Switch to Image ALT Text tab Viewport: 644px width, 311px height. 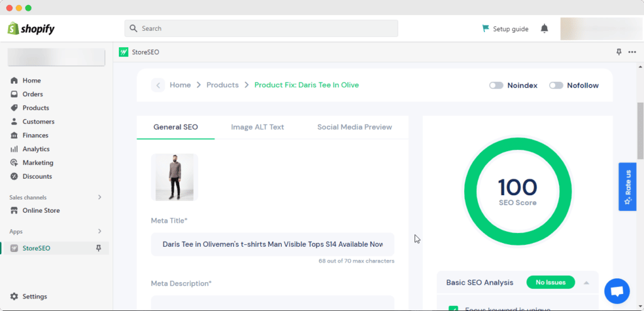tap(257, 127)
